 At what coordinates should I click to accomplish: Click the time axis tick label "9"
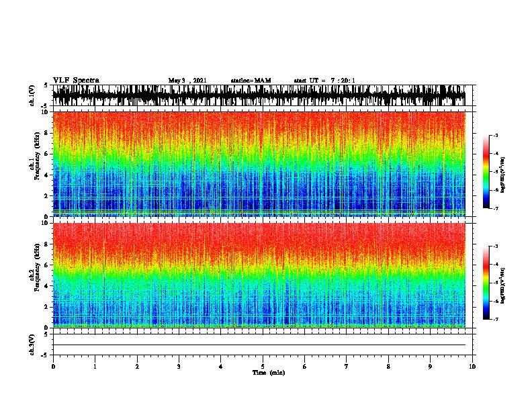tap(430, 367)
